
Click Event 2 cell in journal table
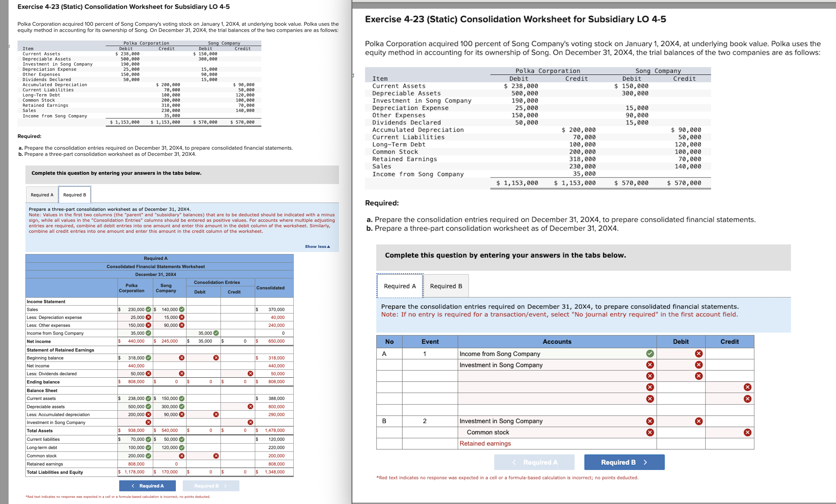click(430, 421)
